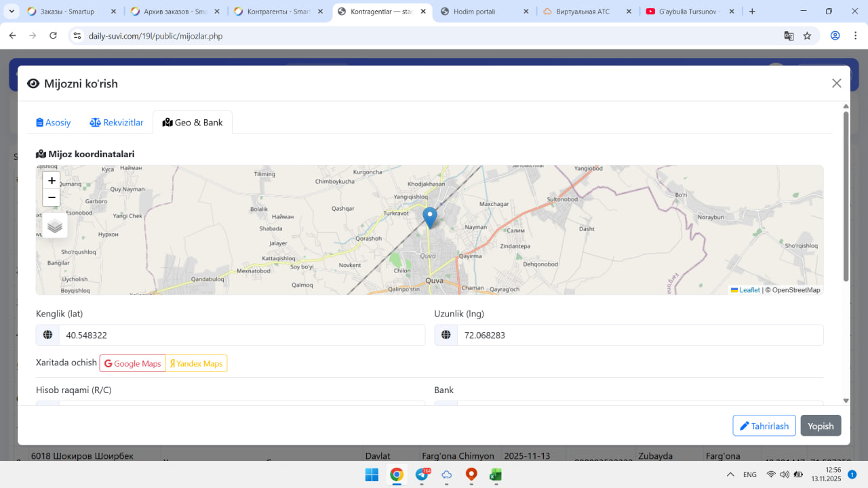Close the Mijozni ko'rish dialog with X
The image size is (868, 488).
pos(836,83)
